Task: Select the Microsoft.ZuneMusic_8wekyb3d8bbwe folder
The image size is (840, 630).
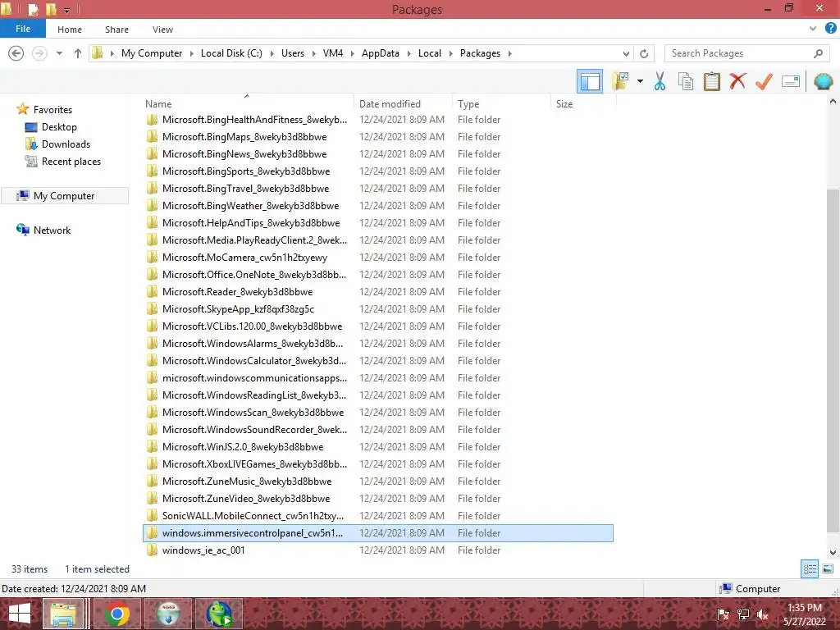Action: 378,481
